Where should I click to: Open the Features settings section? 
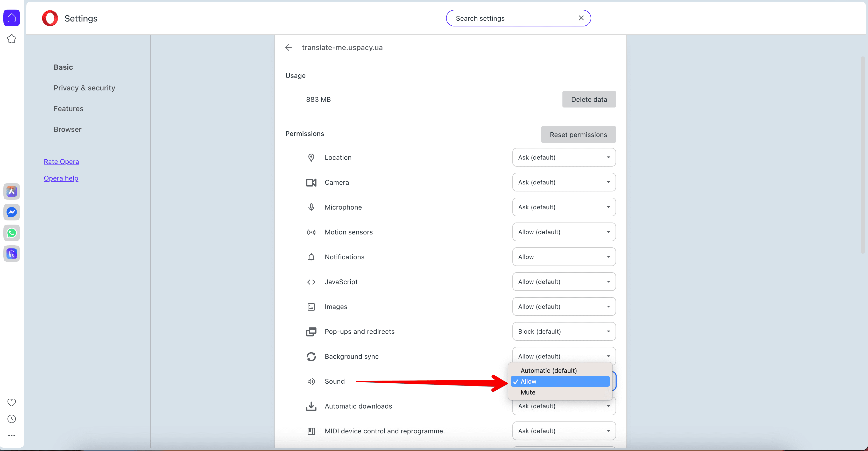click(x=68, y=109)
